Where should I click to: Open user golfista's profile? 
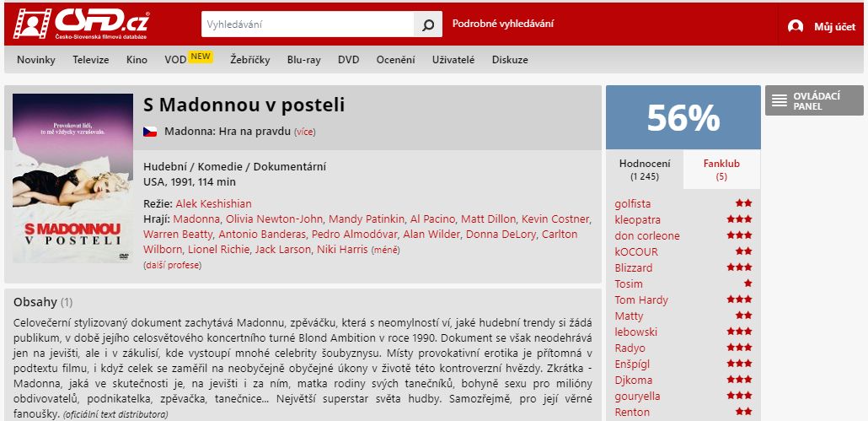633,204
